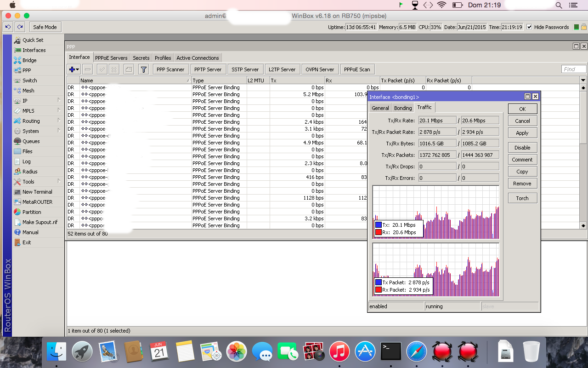Screen dimensions: 588x368
Task: Click the undo arrow button
Action: tap(8, 27)
